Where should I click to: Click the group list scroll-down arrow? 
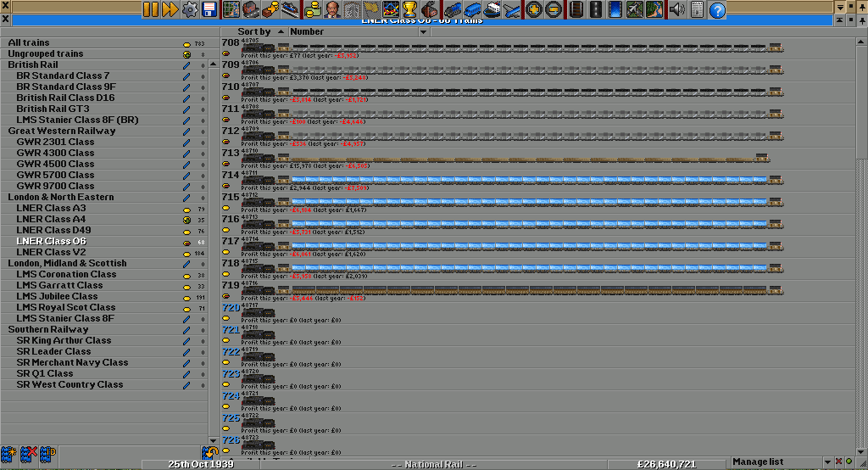tap(213, 440)
